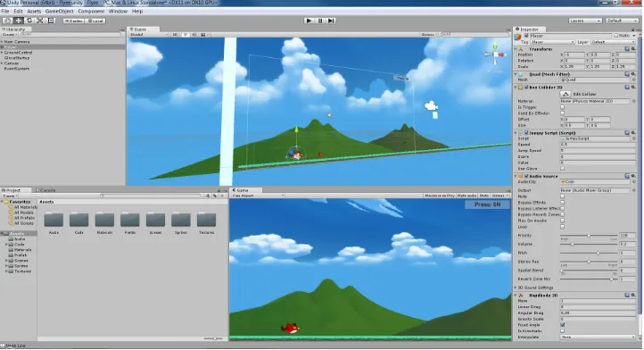Open Box Collider 2D gear menu
Screen dimensions: 644x350
click(x=633, y=87)
